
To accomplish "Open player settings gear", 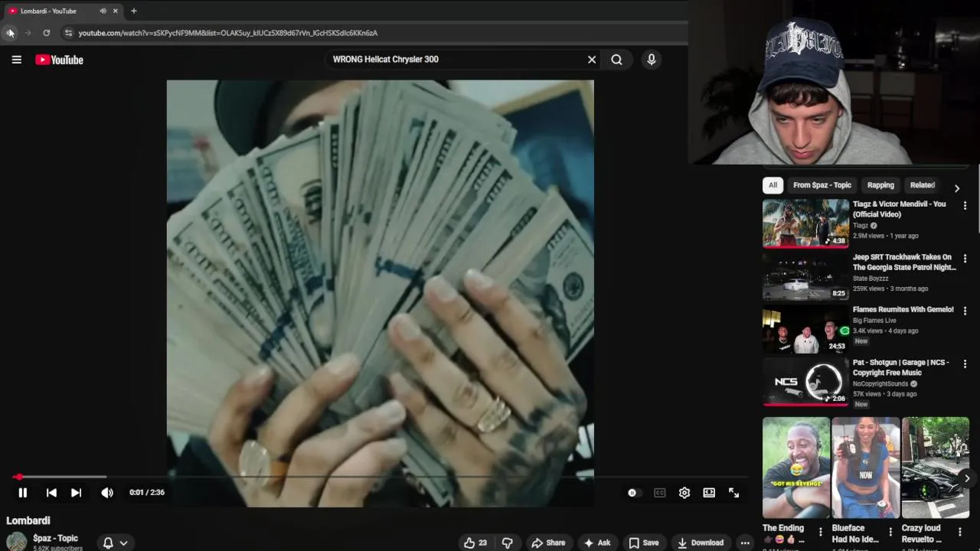I will coord(684,493).
